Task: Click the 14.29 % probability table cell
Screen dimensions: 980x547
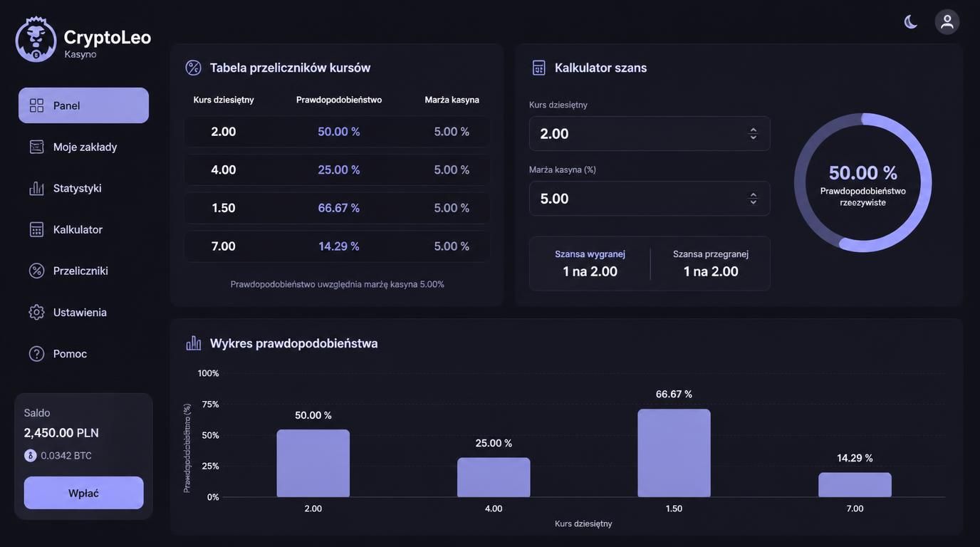Action: (x=339, y=246)
